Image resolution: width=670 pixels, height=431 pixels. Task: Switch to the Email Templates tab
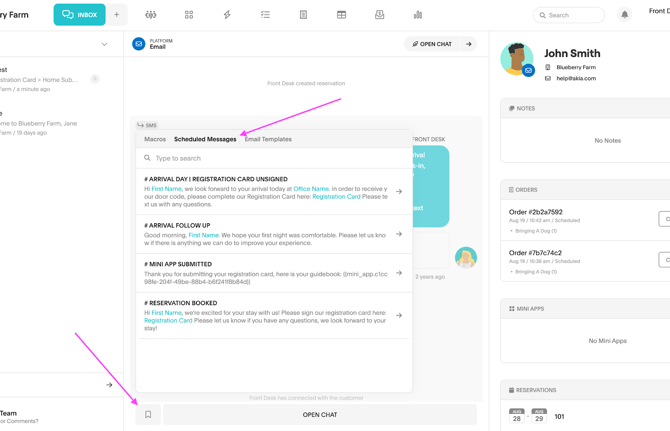tap(268, 139)
